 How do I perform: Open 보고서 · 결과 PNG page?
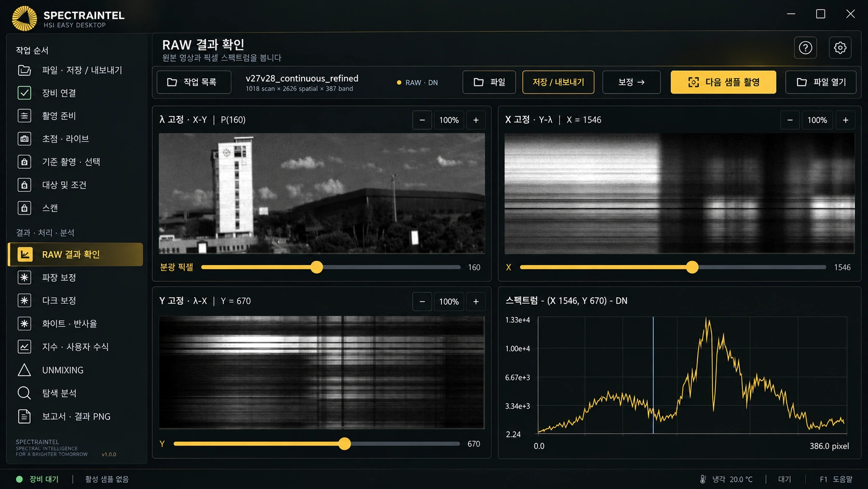(76, 416)
